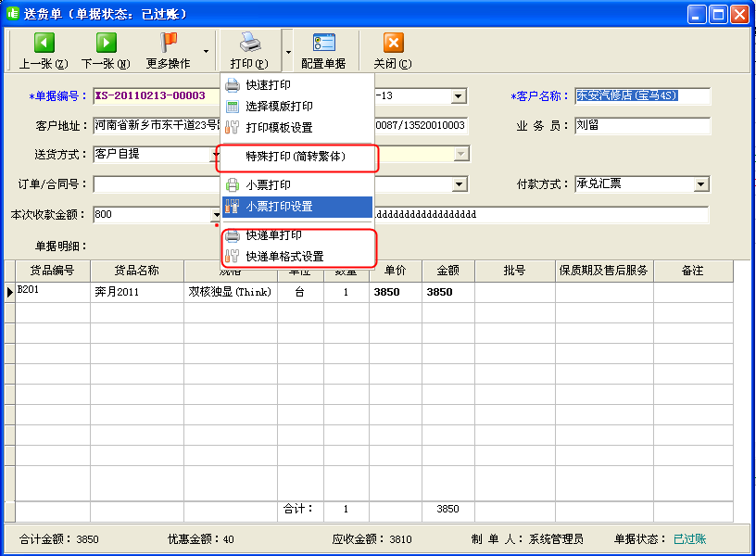The height and width of the screenshot is (556, 756).
Task: Click the green Next record (下一张) arrow icon
Action: (106, 43)
